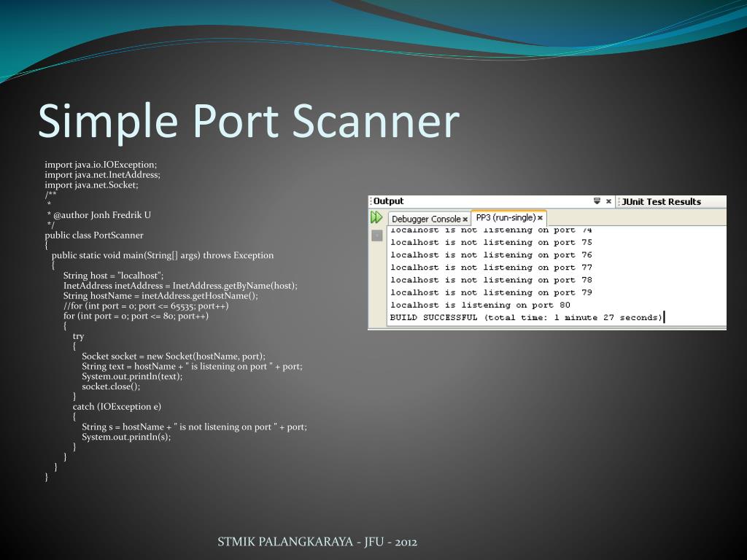Click the 'inetAddress.getHostName()' code line
The image size is (747, 560).
click(160, 296)
